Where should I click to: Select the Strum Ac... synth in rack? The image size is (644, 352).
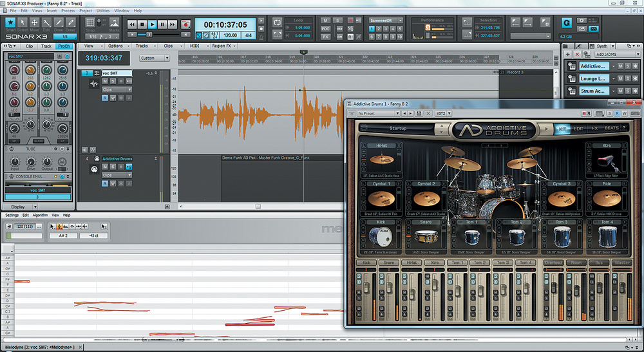[593, 91]
